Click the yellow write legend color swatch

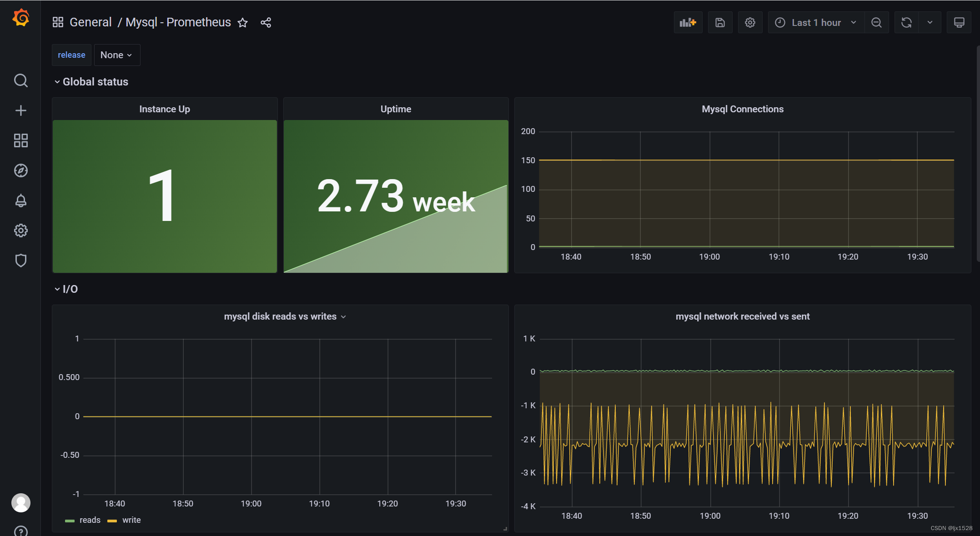point(112,521)
